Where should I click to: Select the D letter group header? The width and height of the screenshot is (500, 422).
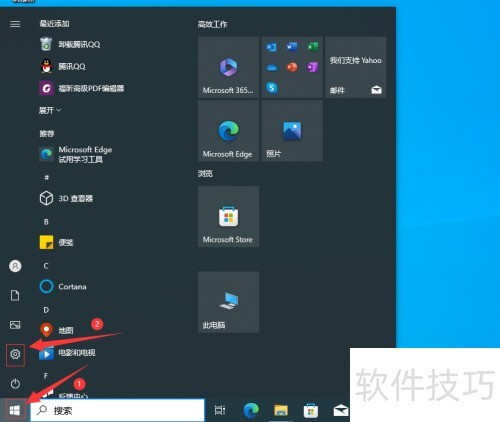point(46,310)
